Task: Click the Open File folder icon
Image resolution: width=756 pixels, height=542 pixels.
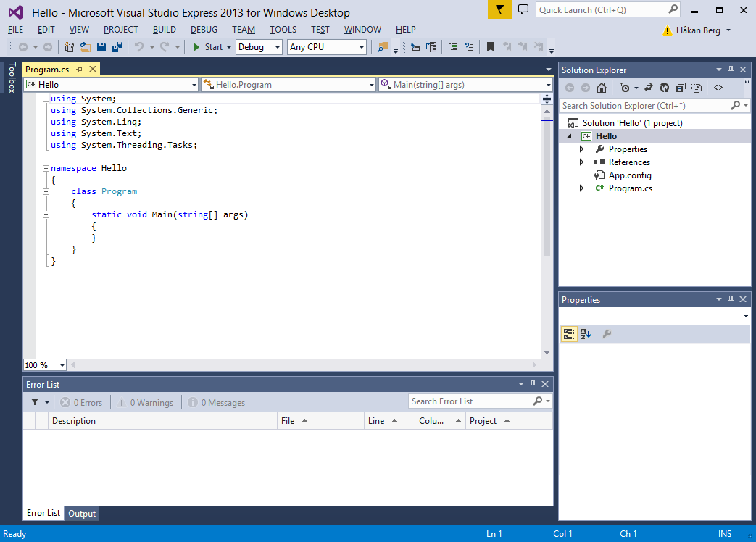Action: tap(86, 46)
